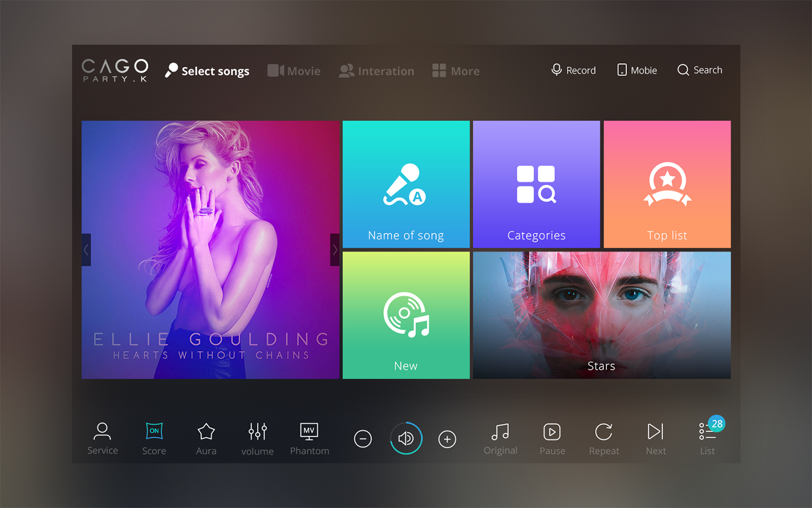Open the Name of song tile

406,185
